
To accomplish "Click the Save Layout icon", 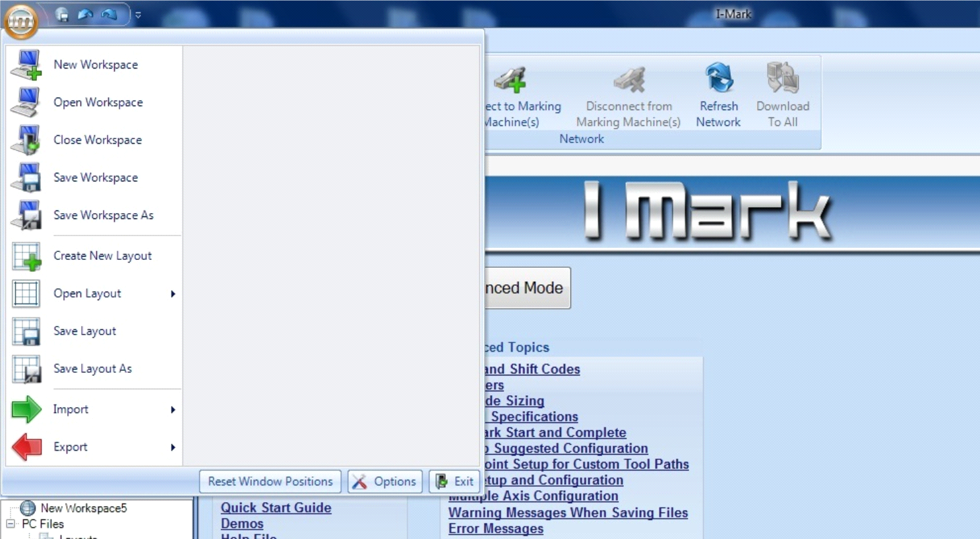I will (x=26, y=331).
